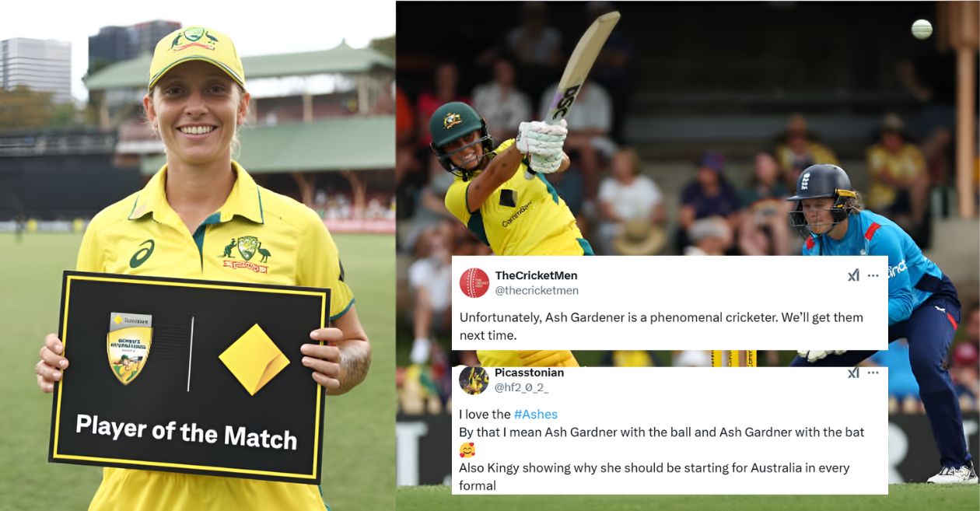
Task: Open Grok icon on Picasstonian tweet
Action: click(853, 373)
